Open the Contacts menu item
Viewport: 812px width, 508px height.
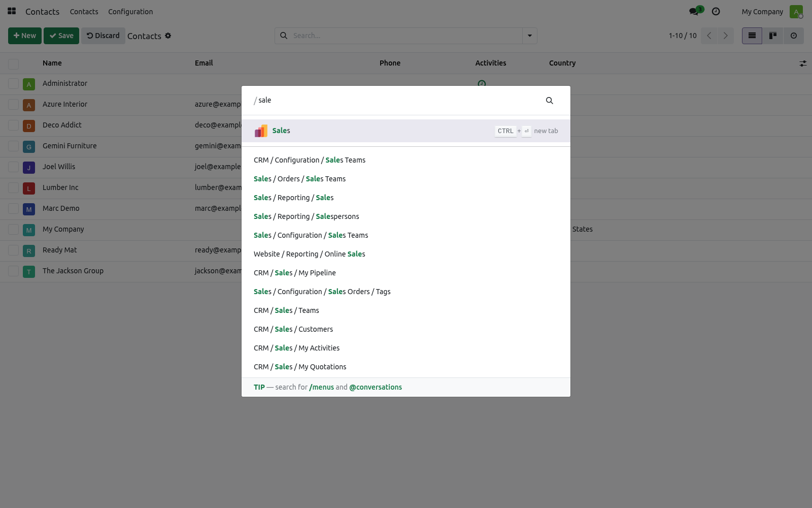coord(84,12)
